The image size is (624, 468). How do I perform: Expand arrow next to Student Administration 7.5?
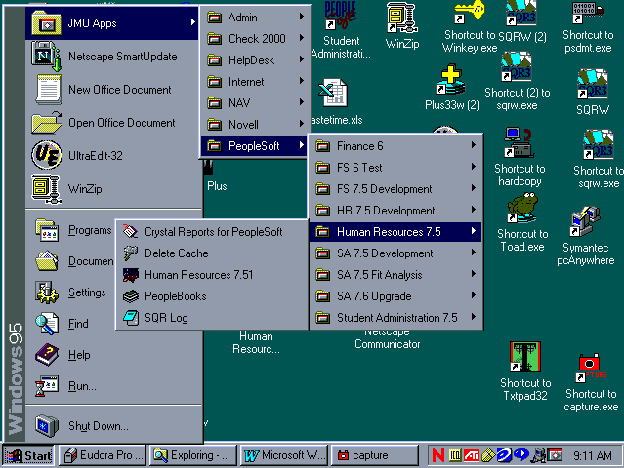point(474,317)
